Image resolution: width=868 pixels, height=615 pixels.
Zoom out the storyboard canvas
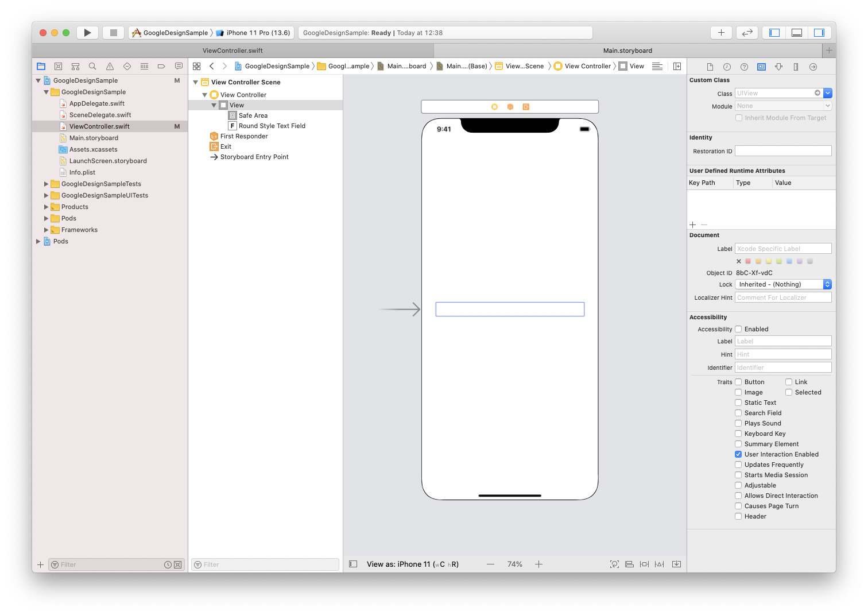490,564
